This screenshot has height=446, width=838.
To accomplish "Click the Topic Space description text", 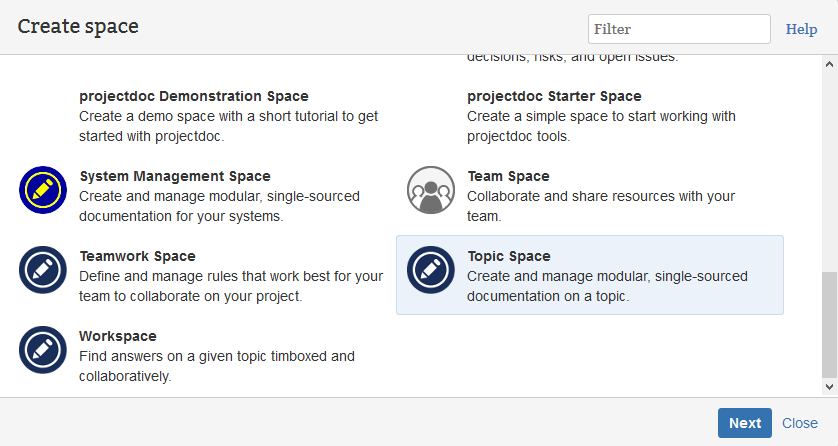I will tap(607, 286).
